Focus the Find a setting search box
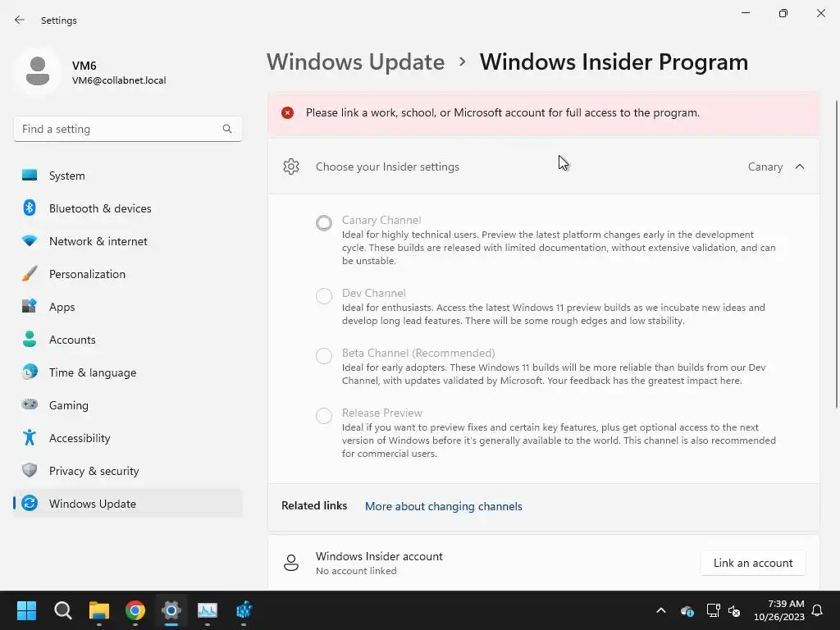Screen dimensions: 840x630 127,129
